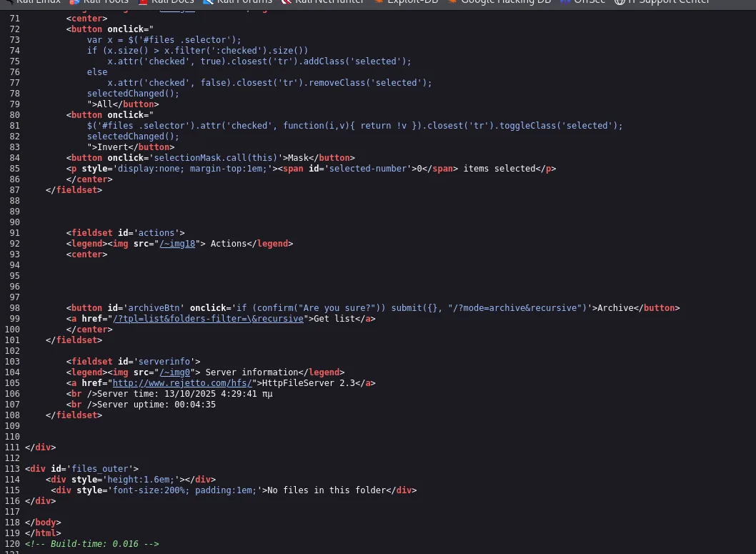Click "Server time: 13/10/2025 4:29:41" text
This screenshot has width=756, height=554.
point(177,393)
